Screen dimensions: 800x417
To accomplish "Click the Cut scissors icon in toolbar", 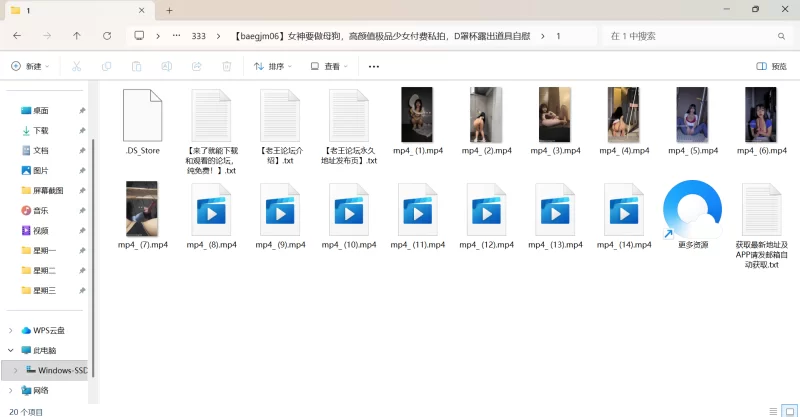I will [x=76, y=66].
